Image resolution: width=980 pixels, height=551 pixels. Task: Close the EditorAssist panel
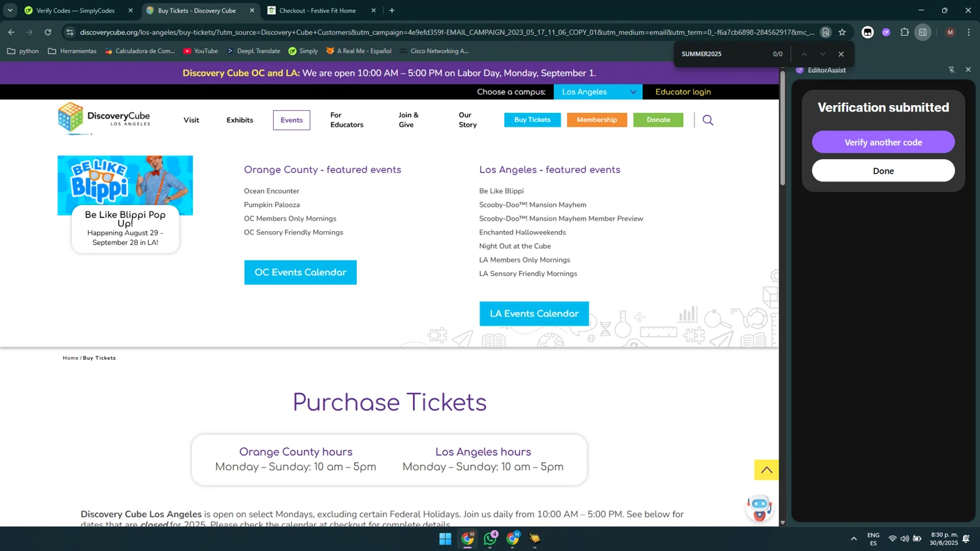click(968, 70)
